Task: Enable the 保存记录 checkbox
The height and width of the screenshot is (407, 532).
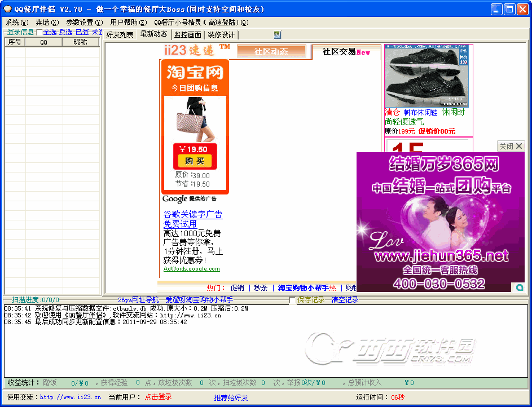Action: click(292, 300)
